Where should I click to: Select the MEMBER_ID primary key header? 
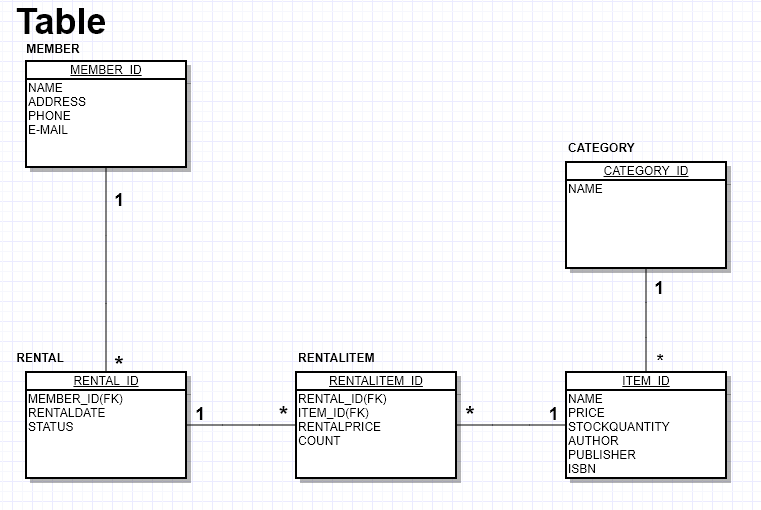[x=106, y=70]
